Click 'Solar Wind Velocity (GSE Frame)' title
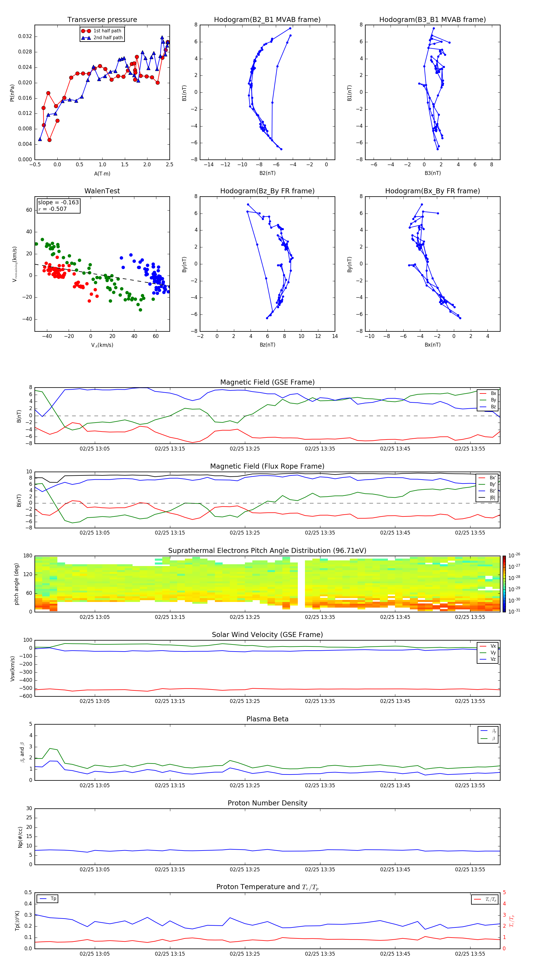Viewport: 535px width, 980px height. click(267, 635)
